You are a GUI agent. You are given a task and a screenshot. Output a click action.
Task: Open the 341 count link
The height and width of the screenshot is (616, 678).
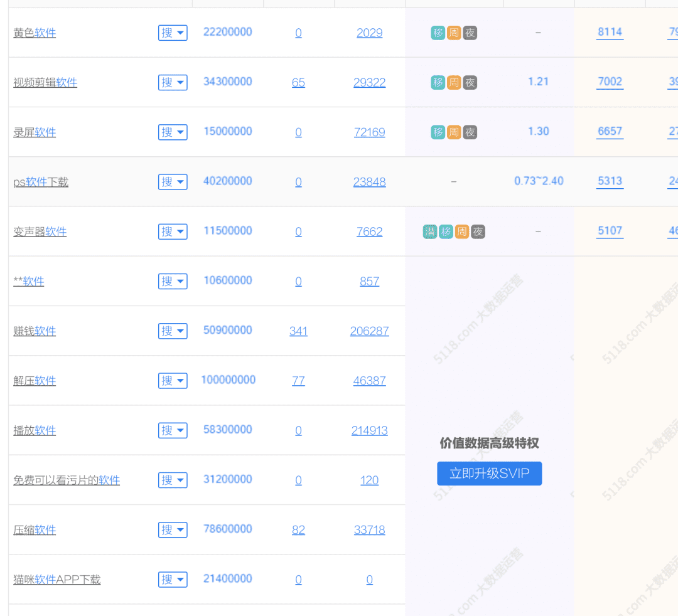(298, 331)
